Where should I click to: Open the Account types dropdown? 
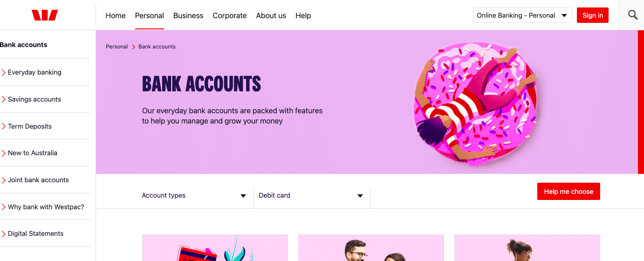point(194,196)
